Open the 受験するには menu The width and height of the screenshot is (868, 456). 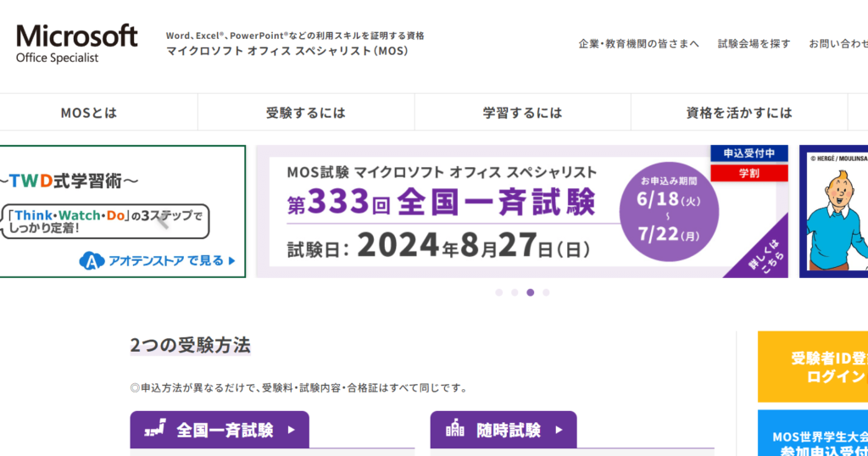coord(306,113)
